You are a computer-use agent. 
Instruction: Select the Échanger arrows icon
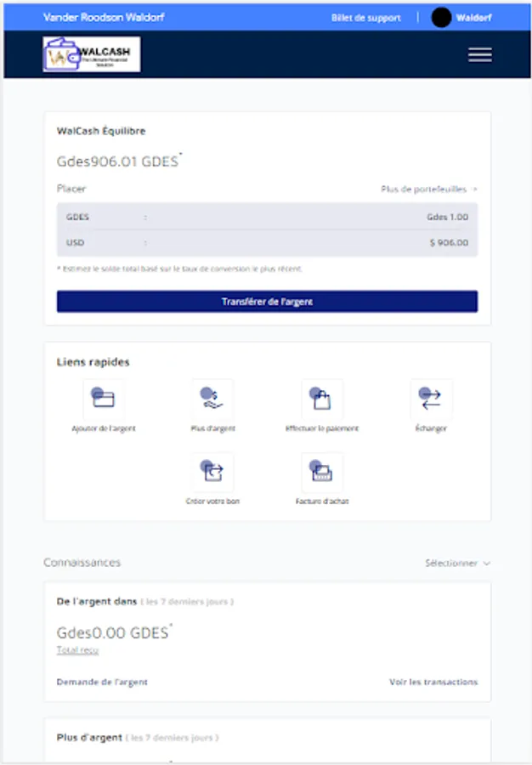click(x=431, y=399)
